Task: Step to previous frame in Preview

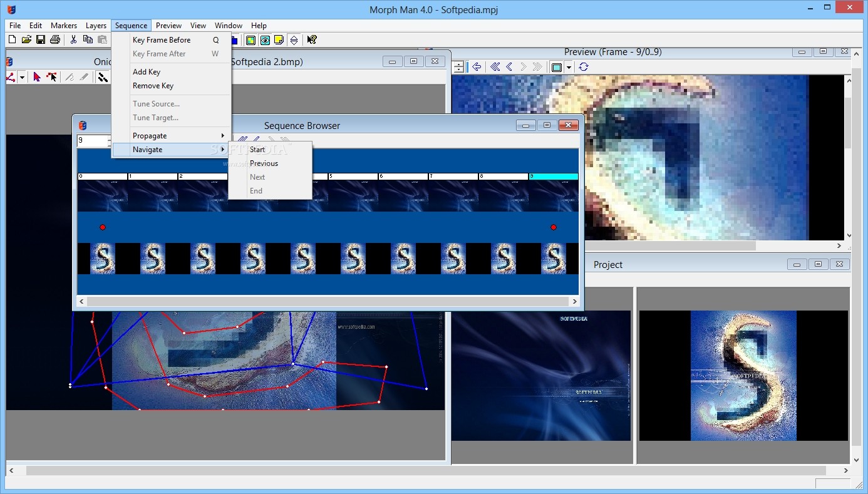Action: (x=509, y=67)
